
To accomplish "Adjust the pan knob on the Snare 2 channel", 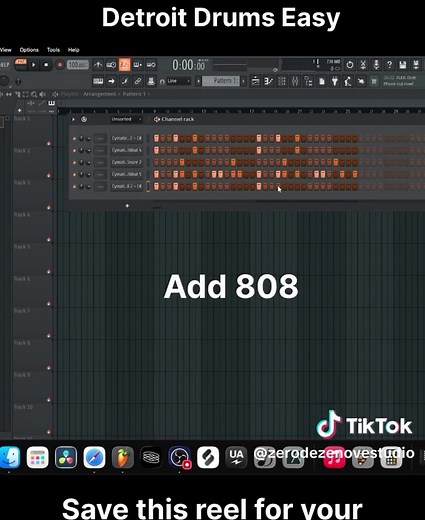I will pos(81,162).
